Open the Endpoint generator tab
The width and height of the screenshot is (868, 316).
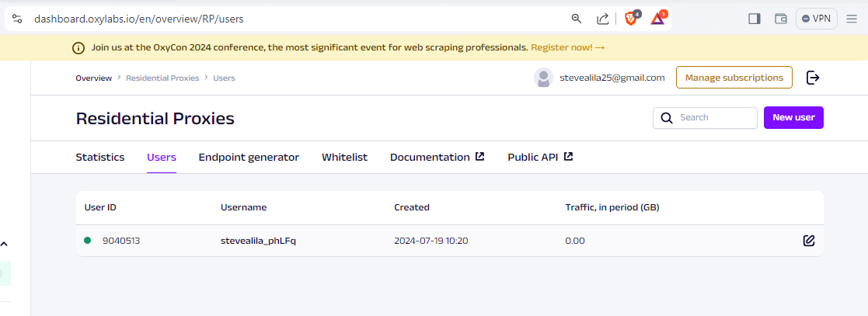249,157
